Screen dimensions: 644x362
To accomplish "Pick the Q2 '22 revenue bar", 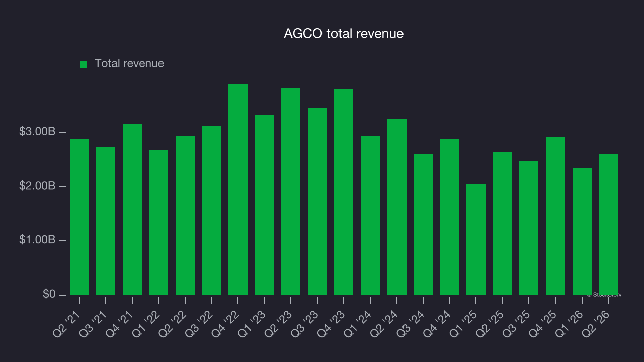I will (x=185, y=215).
